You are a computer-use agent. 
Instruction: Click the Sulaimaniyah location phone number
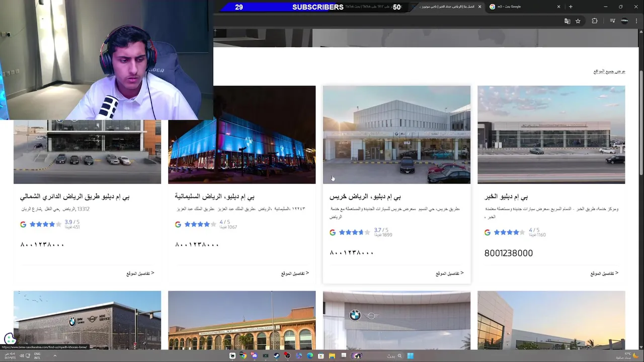point(197,245)
